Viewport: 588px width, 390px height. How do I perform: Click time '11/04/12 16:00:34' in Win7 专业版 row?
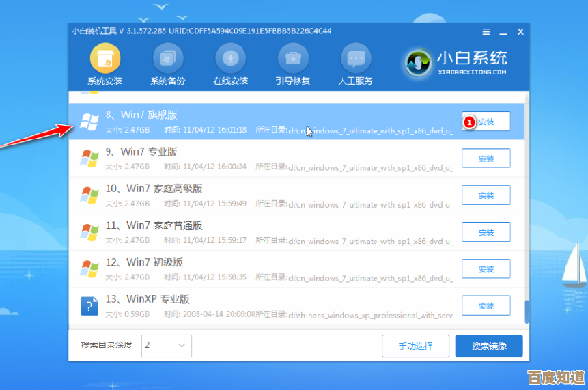(215, 167)
